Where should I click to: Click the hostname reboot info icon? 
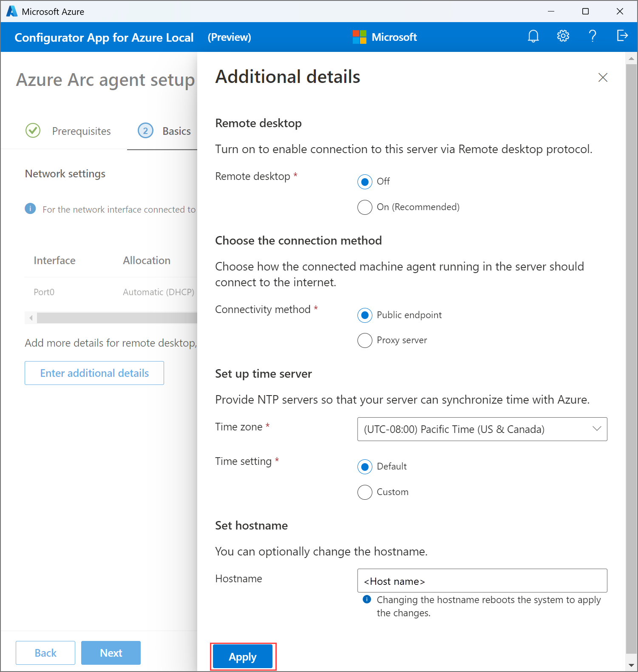[367, 599]
